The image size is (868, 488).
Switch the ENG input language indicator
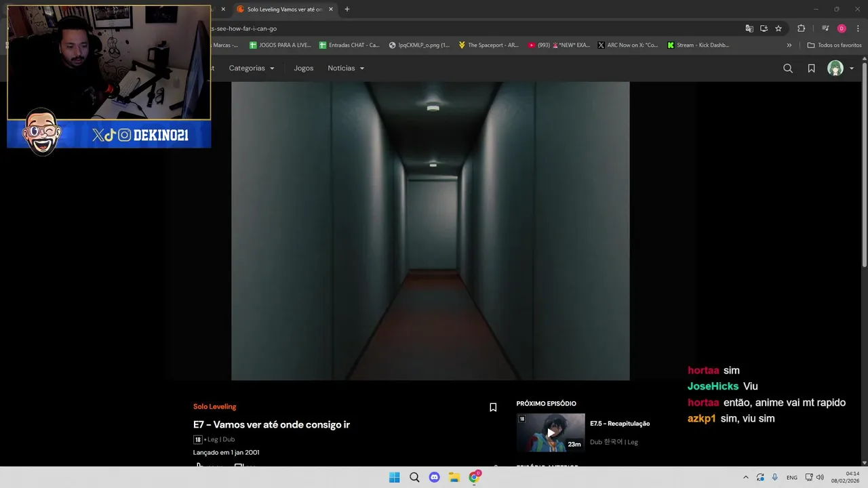tap(791, 478)
